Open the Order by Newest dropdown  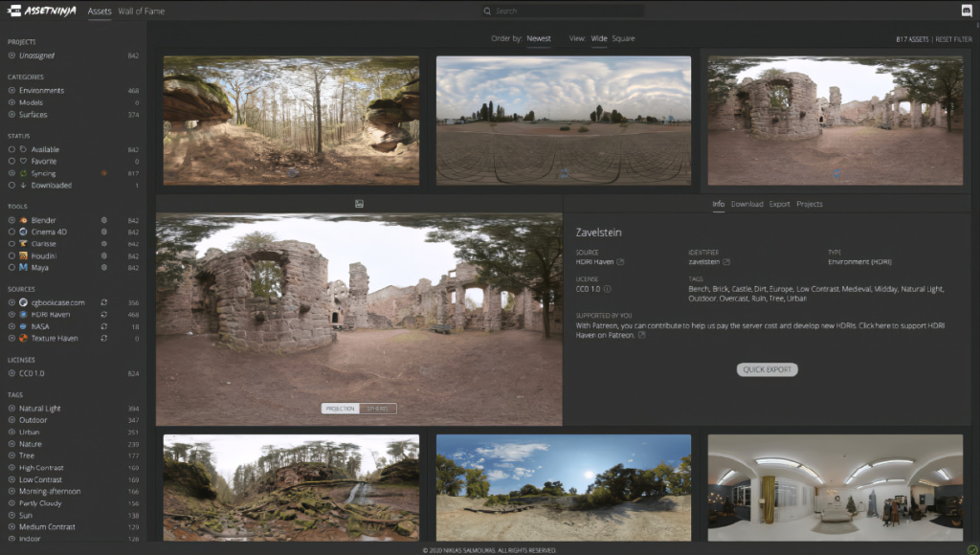pyautogui.click(x=539, y=38)
